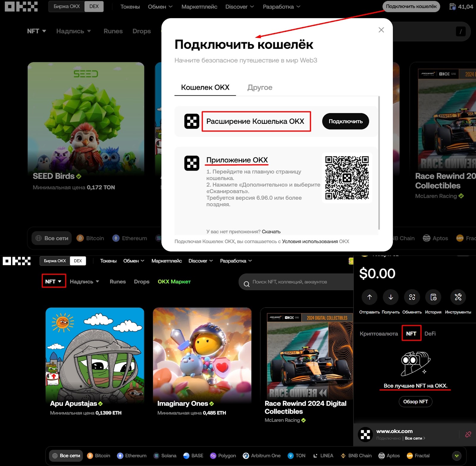Click the verified badge next to Apu Apustajas
Image resolution: width=476 pixels, height=466 pixels.
(x=100, y=404)
